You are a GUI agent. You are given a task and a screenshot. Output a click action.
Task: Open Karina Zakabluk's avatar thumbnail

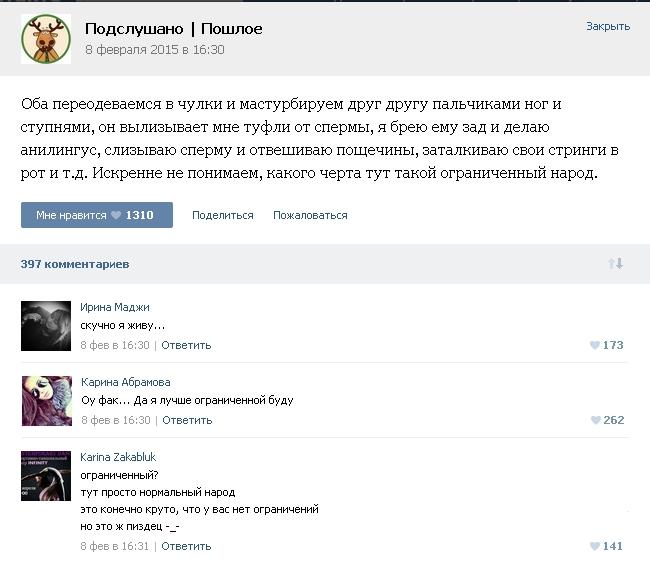46,476
